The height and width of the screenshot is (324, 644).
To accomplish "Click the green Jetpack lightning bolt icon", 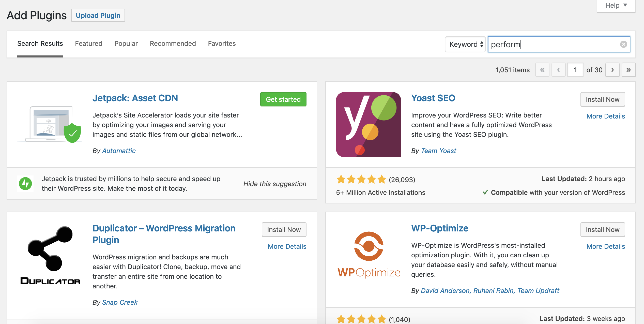I will tap(25, 183).
